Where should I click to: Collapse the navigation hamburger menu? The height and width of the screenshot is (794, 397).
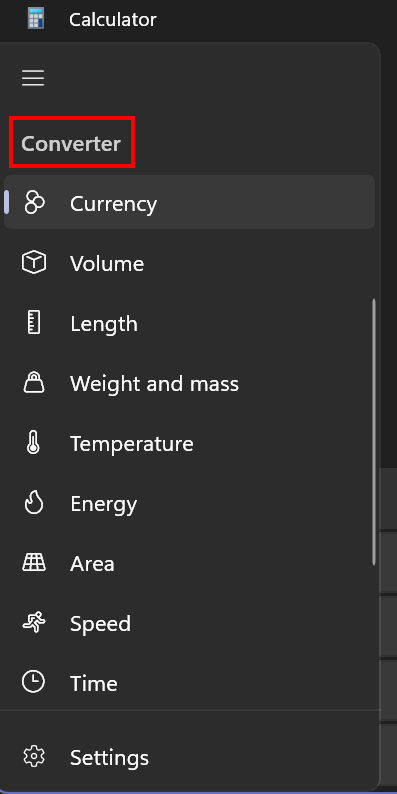coord(33,78)
